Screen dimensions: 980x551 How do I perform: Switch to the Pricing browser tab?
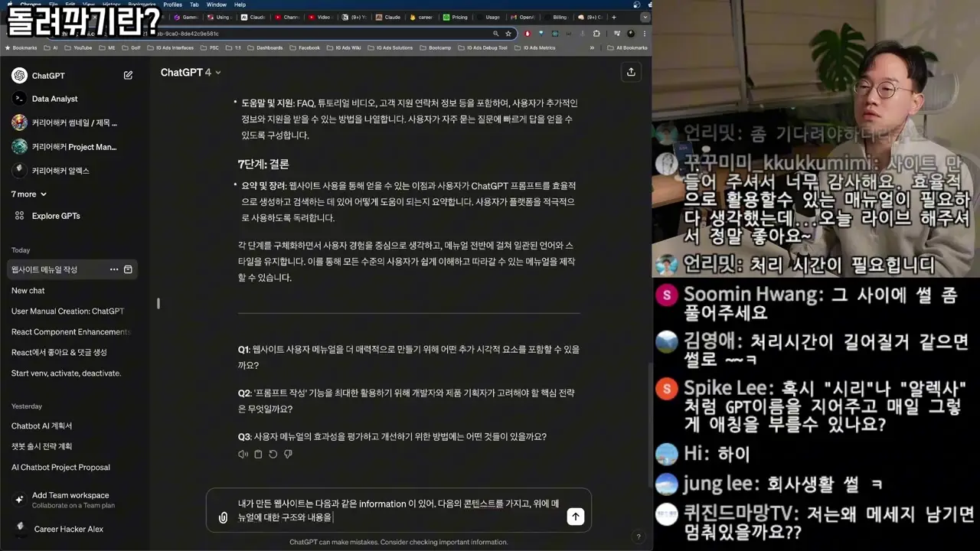click(456, 17)
